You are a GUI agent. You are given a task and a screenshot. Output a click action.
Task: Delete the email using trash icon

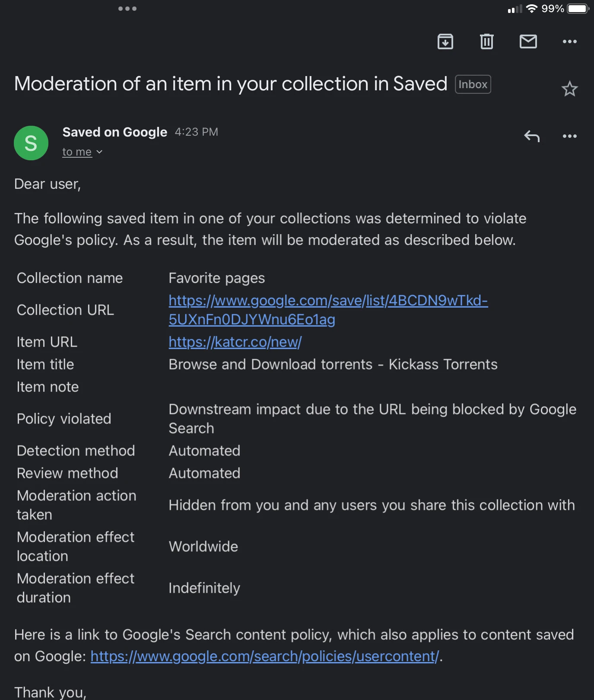pos(486,41)
